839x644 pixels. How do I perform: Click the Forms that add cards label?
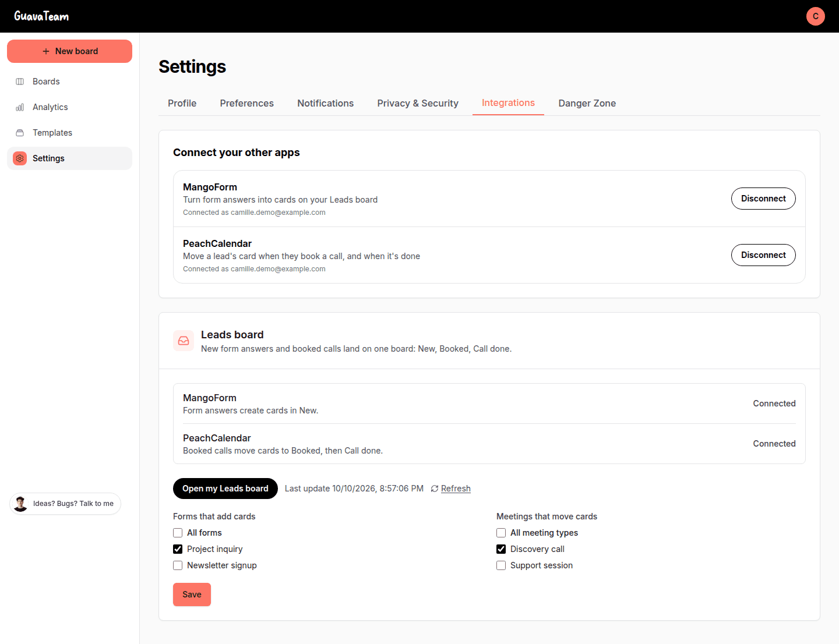pos(214,516)
